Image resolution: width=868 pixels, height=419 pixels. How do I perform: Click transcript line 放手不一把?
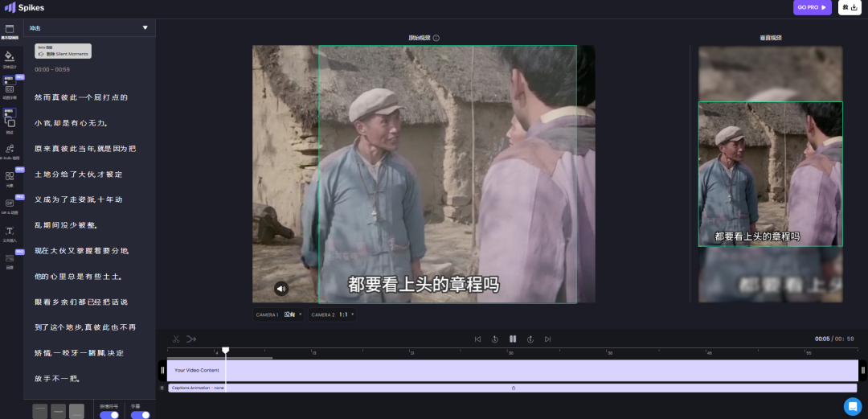click(58, 379)
